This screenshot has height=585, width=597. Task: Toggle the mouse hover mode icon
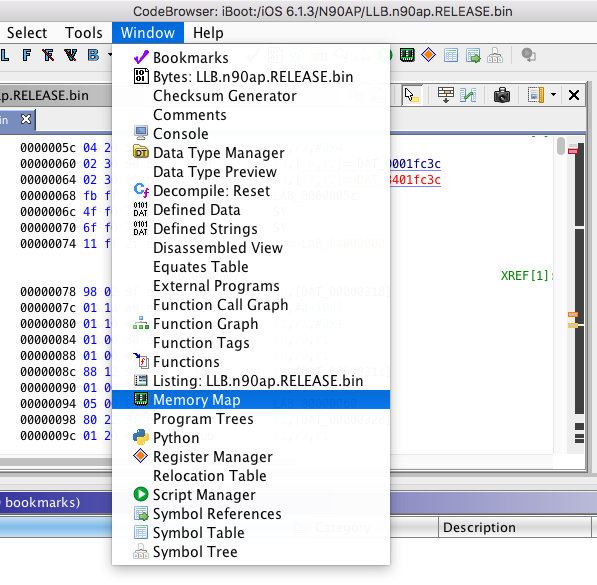point(412,95)
